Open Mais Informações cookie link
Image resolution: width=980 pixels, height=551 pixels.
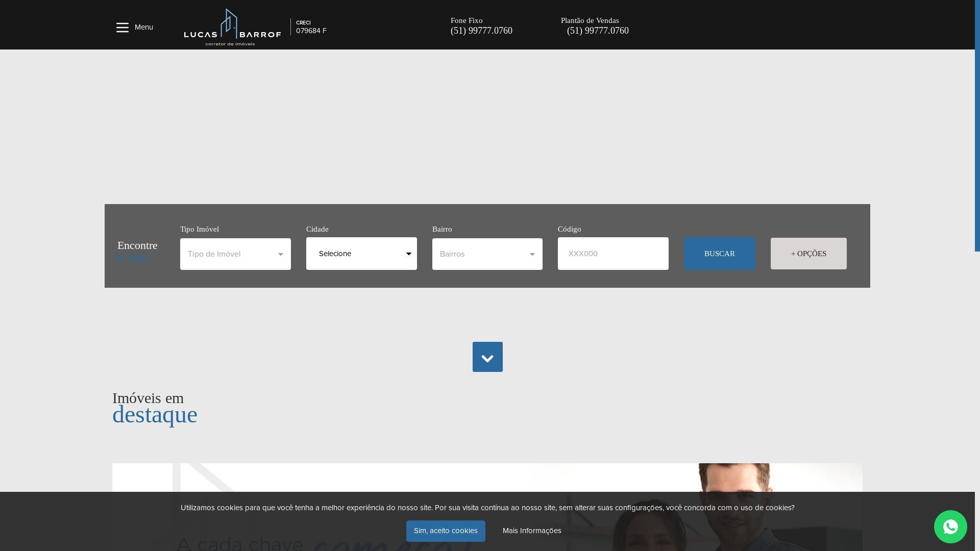[x=532, y=531]
